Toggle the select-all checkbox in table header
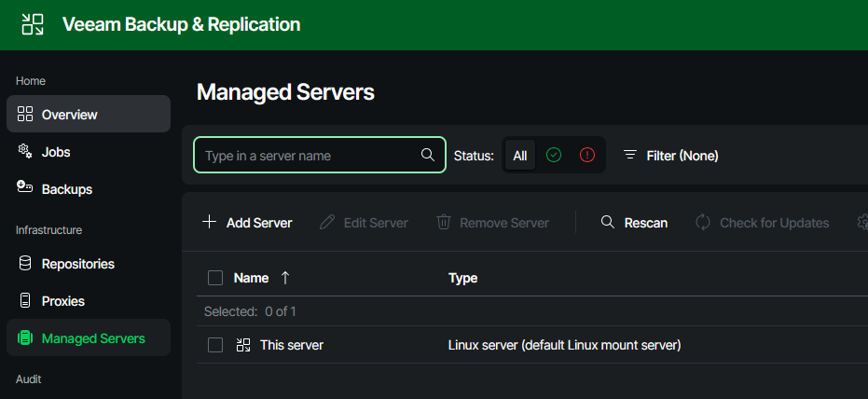The image size is (868, 399). coord(215,278)
